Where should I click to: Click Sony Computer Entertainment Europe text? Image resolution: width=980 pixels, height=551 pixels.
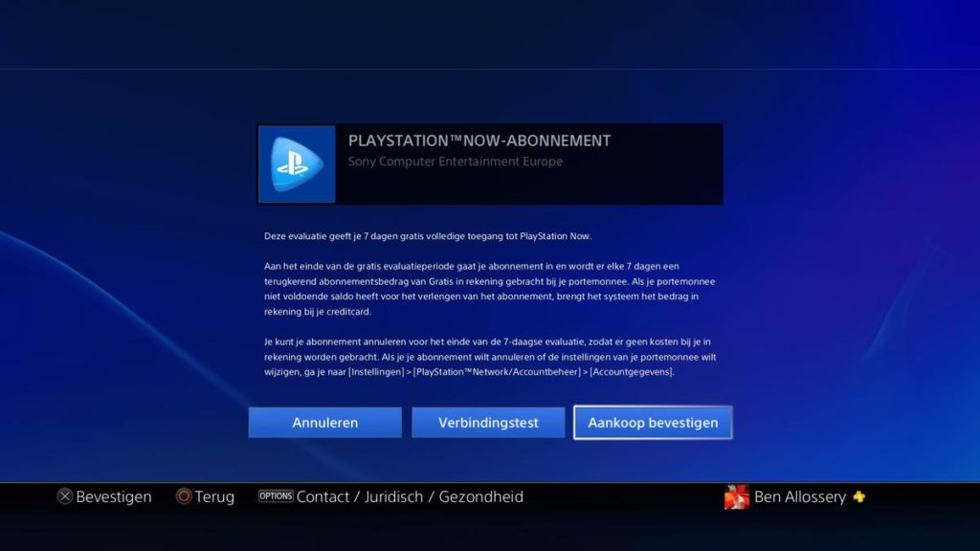455,162
